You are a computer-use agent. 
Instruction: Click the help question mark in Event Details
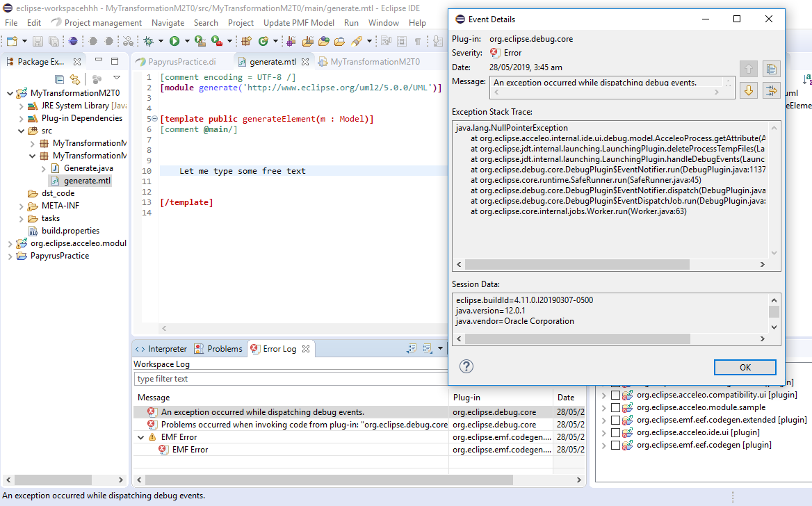pos(466,366)
